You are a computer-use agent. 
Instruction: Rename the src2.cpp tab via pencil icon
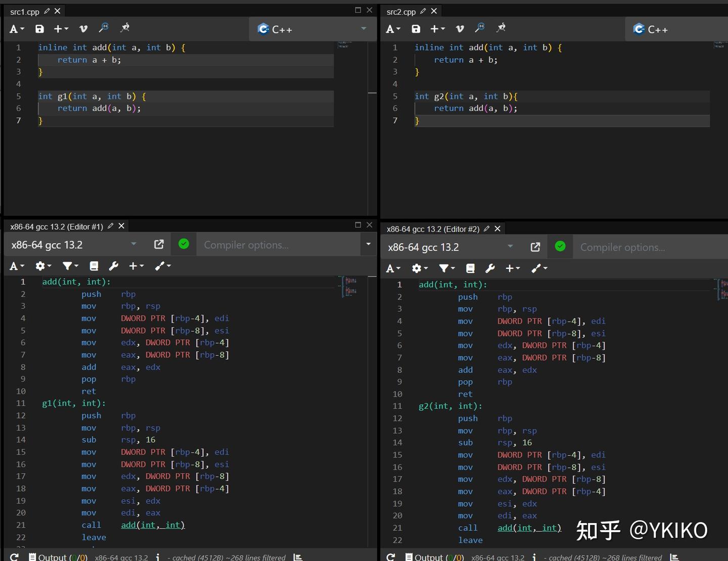click(423, 11)
